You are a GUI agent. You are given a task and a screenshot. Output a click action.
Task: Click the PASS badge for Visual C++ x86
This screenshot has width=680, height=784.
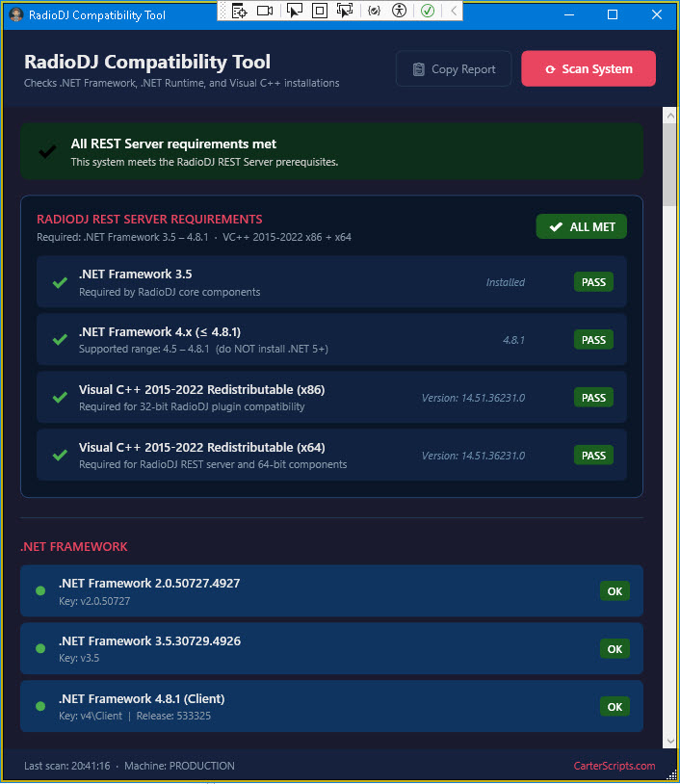pyautogui.click(x=593, y=398)
